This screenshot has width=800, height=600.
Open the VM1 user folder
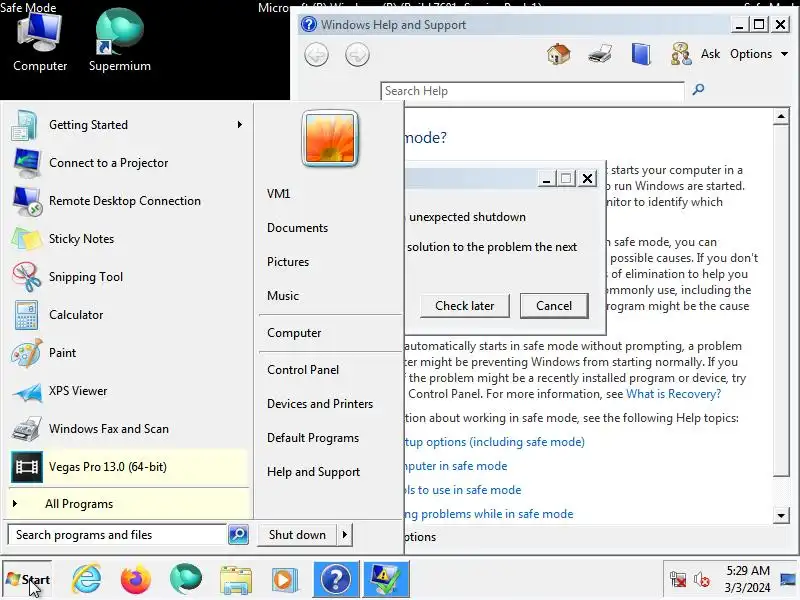(279, 194)
